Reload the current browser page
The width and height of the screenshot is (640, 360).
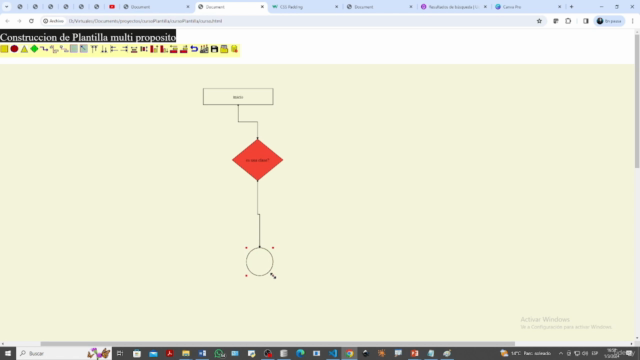31,21
